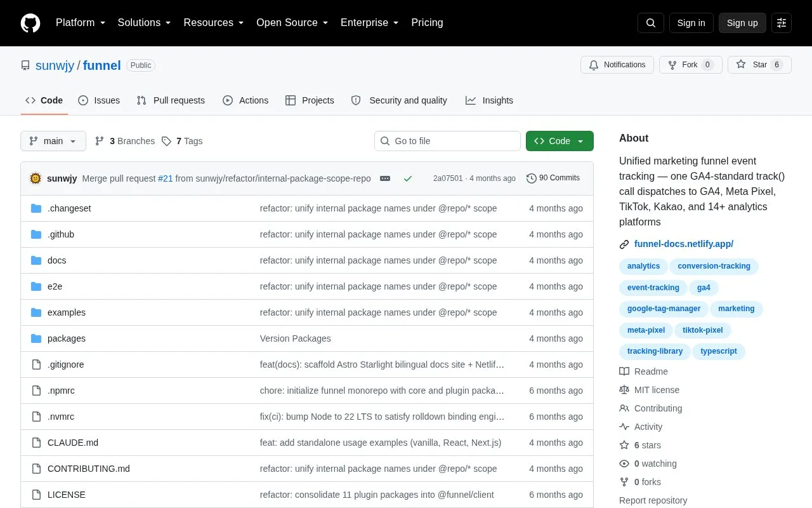812x508 pixels.
Task: View the 7 Tags link
Action: point(182,141)
